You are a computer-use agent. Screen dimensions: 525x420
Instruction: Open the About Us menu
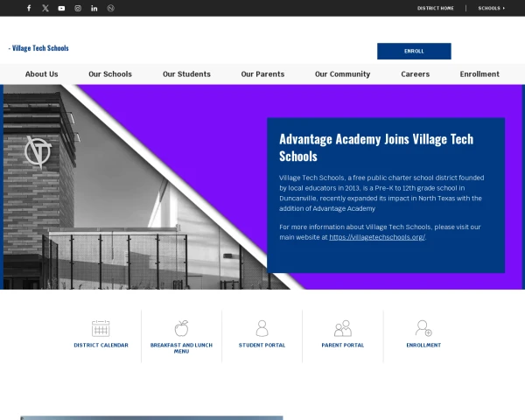[41, 74]
